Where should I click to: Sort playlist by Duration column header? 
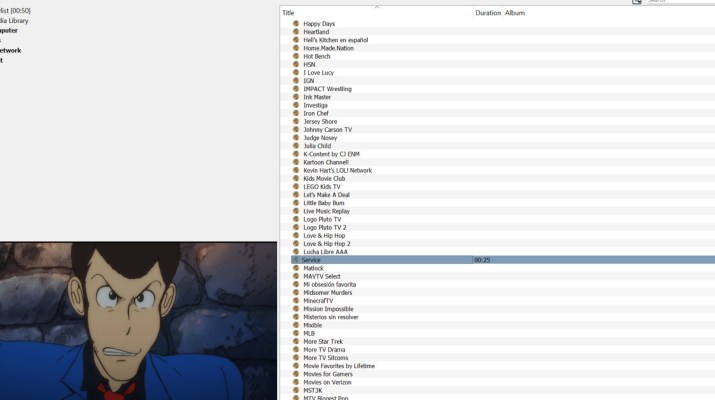(488, 13)
